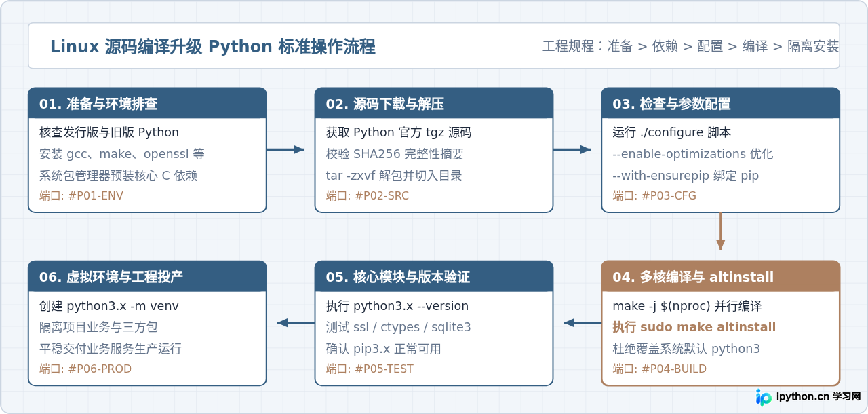The height and width of the screenshot is (414, 868).
Task: Click the port label '#P06-PROD'
Action: [100, 369]
